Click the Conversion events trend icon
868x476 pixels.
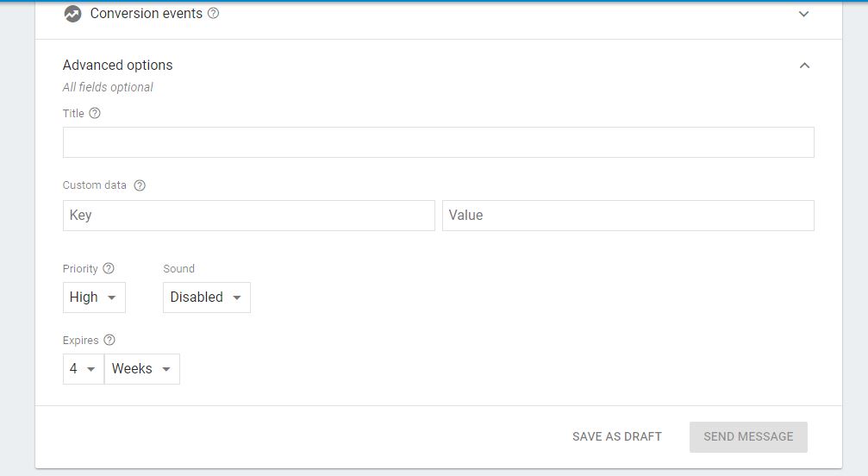coord(72,14)
